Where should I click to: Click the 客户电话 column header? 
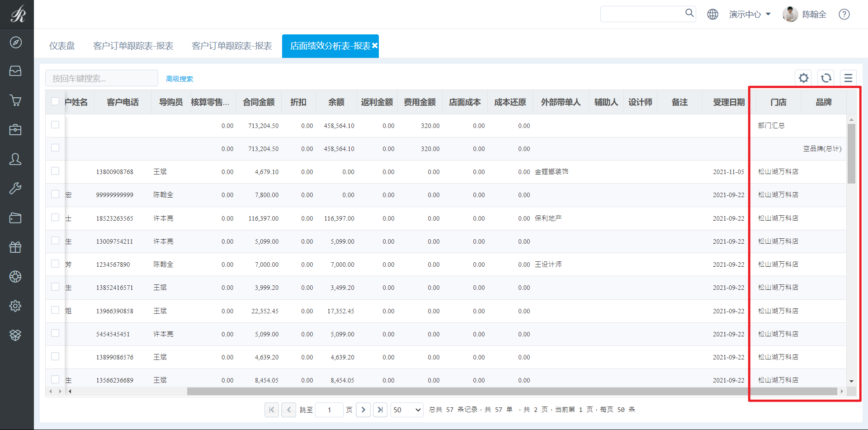[123, 102]
